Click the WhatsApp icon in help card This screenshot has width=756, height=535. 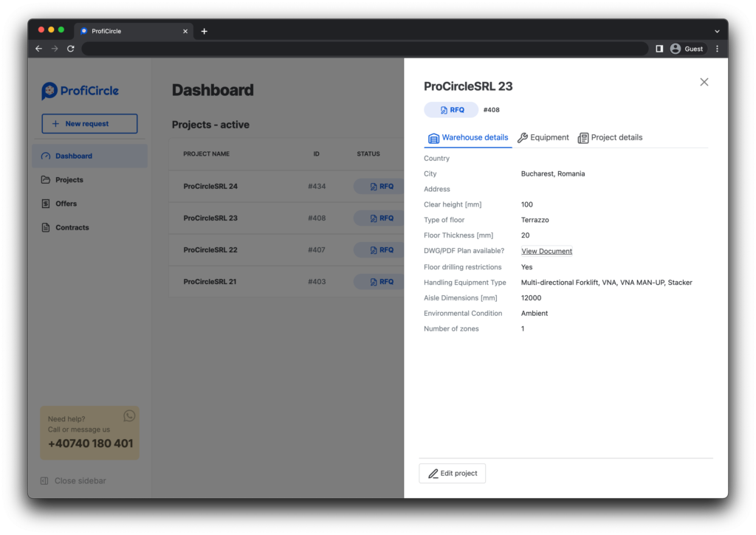[x=129, y=416]
